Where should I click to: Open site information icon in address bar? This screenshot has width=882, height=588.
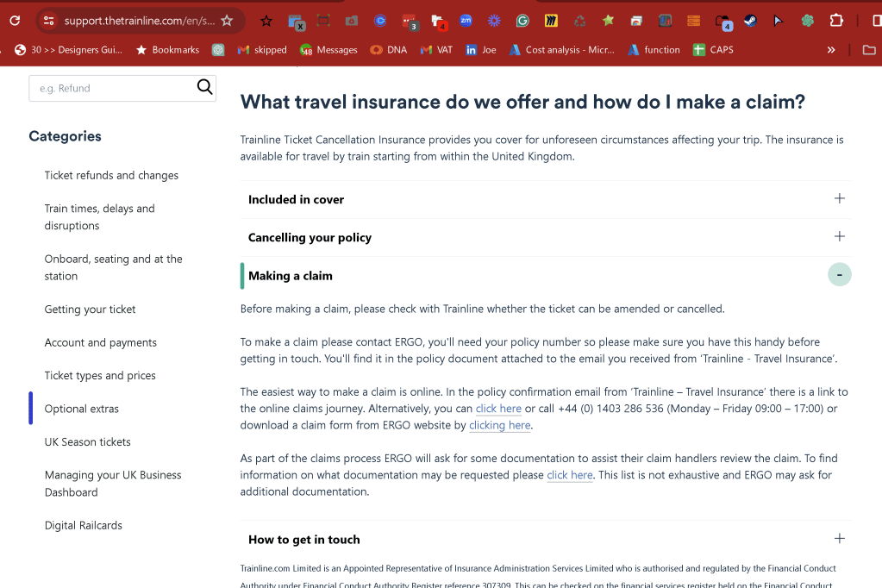click(x=49, y=21)
